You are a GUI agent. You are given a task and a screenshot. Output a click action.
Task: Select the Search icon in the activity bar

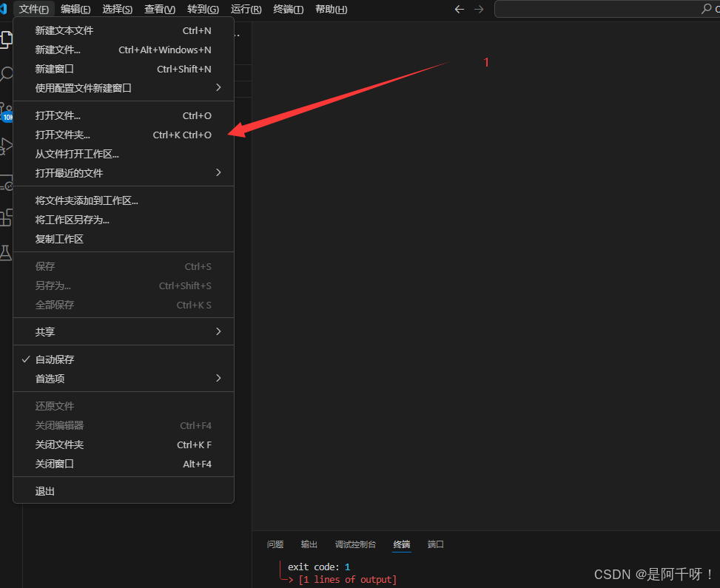point(6,73)
